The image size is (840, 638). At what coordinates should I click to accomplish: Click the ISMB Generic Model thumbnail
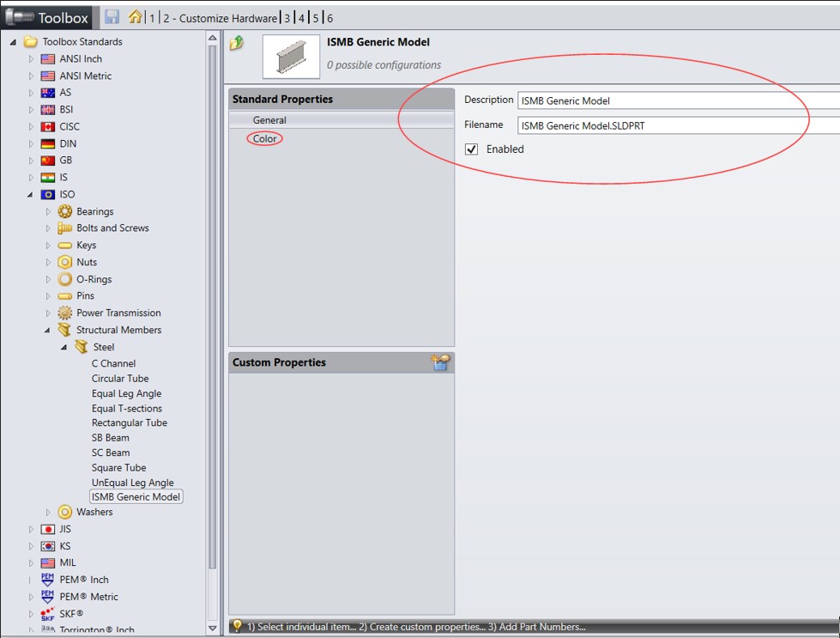(x=291, y=57)
